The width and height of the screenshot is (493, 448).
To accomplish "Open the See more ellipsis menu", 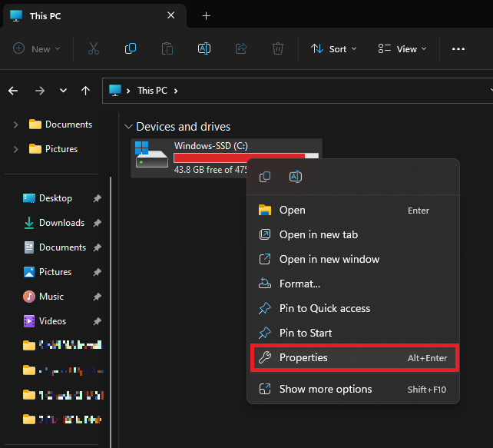I will [x=458, y=48].
